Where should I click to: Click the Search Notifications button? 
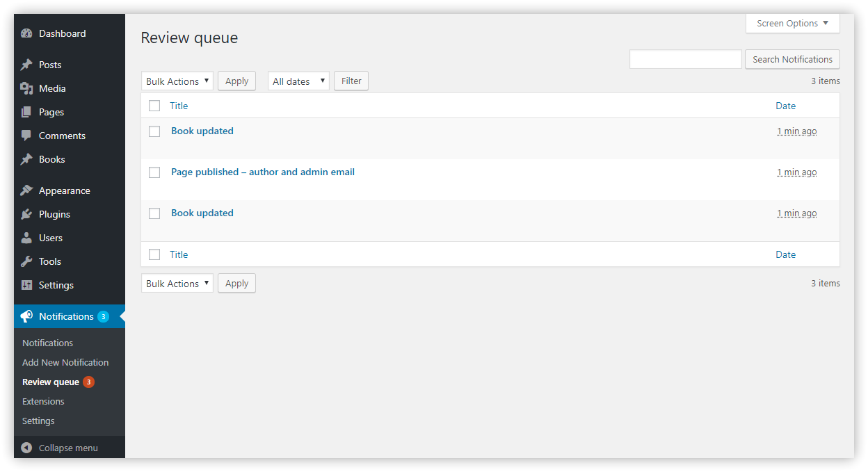792,59
